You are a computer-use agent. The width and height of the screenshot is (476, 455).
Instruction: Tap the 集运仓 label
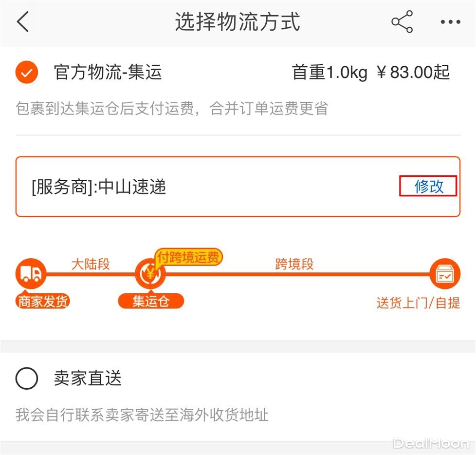click(151, 302)
